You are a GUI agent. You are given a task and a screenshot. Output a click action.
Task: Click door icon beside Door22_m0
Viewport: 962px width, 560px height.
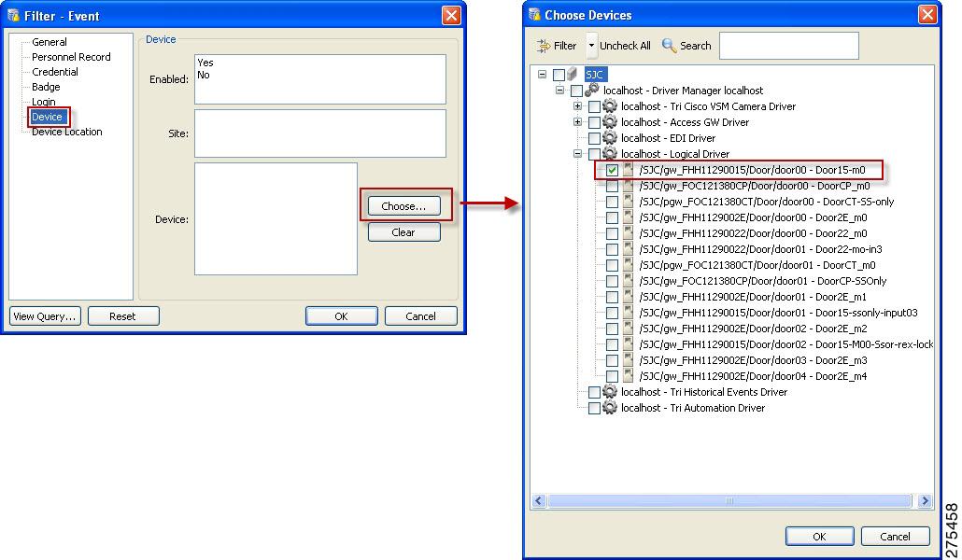point(628,233)
